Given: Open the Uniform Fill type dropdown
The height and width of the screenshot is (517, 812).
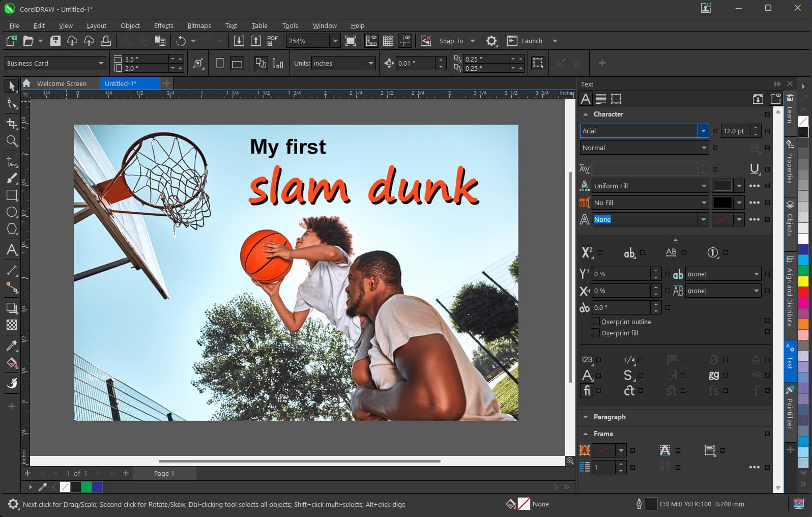Looking at the screenshot, I should point(704,186).
